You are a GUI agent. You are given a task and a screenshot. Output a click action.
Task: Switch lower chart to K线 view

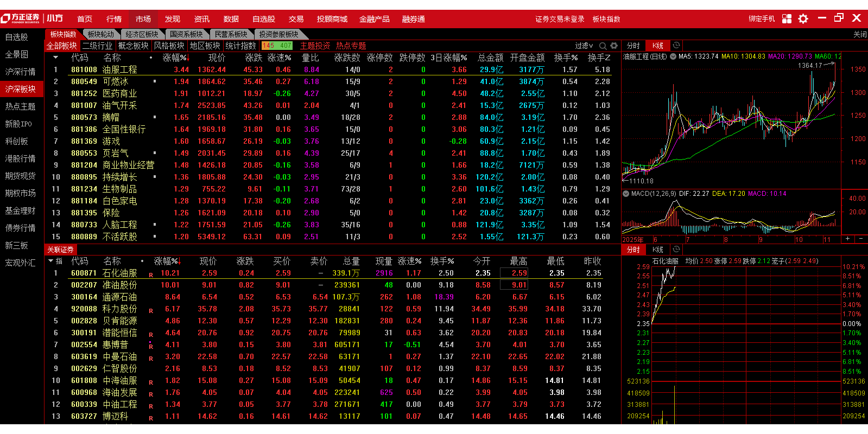(x=658, y=250)
